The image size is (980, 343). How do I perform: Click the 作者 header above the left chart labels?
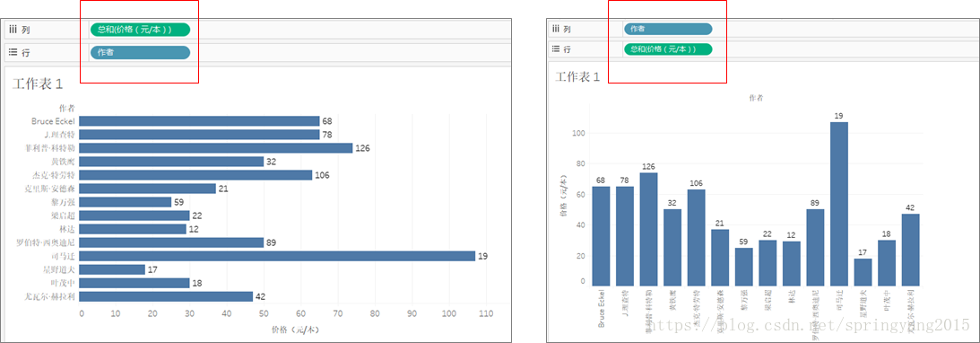click(67, 108)
